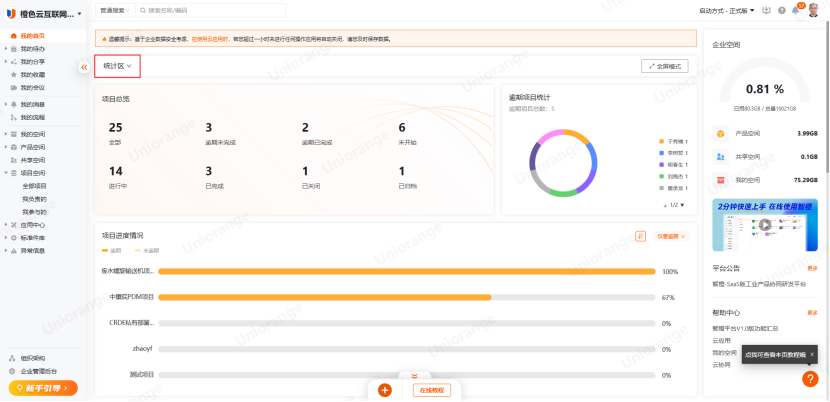
Task: Play the 2分钟快速上手 video thumbnail
Action: pyautogui.click(x=765, y=225)
